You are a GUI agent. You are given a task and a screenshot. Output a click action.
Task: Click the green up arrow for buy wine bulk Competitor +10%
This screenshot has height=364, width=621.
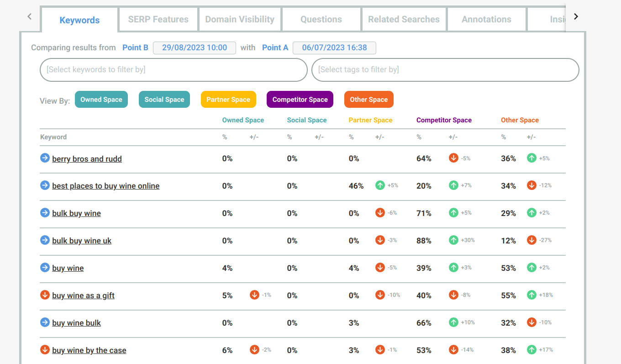[x=453, y=322]
